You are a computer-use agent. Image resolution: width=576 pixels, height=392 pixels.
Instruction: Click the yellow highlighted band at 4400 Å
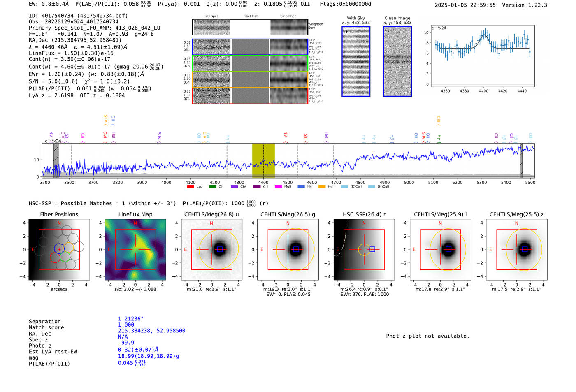pyautogui.click(x=263, y=160)
